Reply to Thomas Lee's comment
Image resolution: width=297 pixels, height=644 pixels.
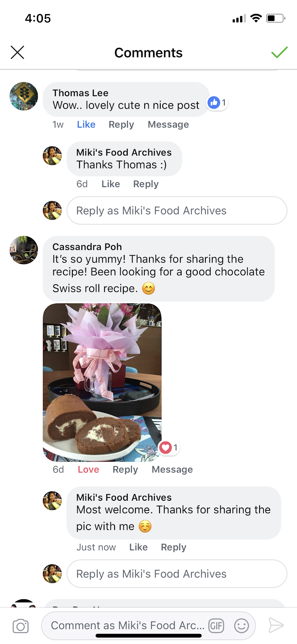coord(121,125)
